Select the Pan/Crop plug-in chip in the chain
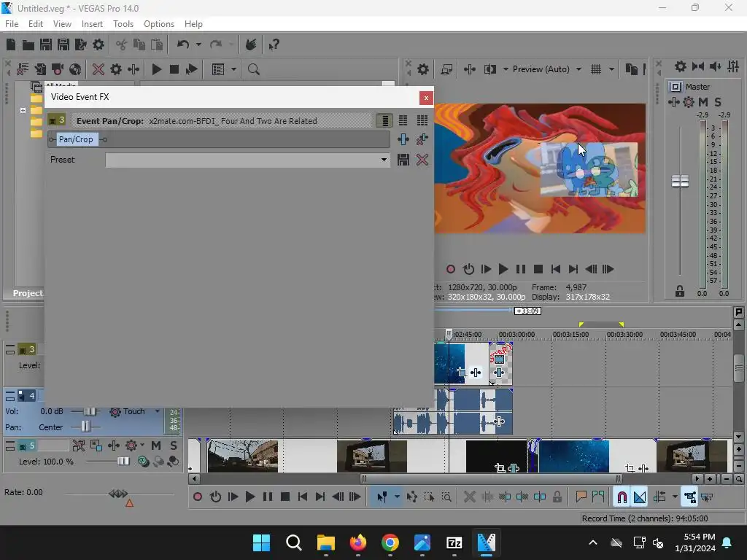The image size is (747, 560). coord(76,139)
